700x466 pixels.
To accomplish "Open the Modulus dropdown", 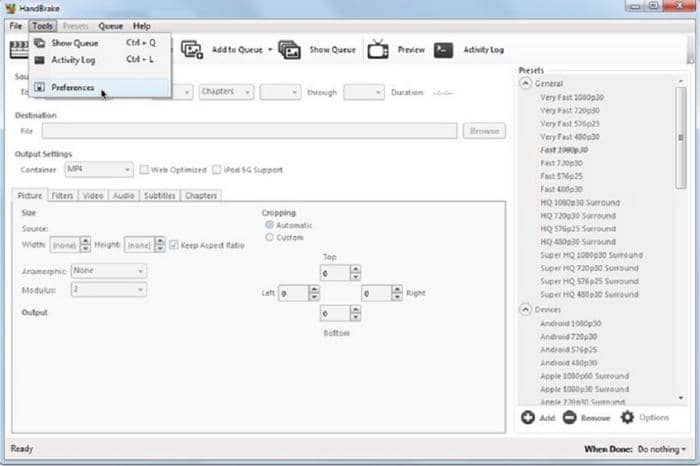I will pos(109,290).
